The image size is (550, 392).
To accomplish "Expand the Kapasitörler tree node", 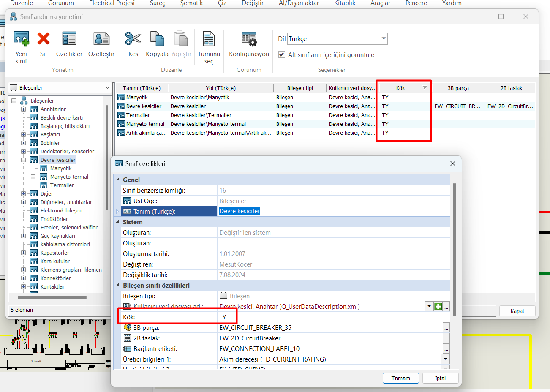I will click(x=24, y=253).
